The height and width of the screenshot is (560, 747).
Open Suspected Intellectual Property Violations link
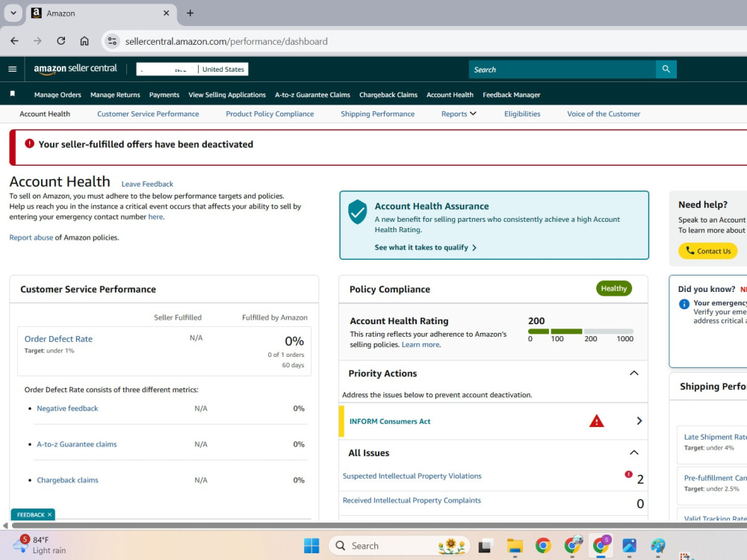(412, 476)
